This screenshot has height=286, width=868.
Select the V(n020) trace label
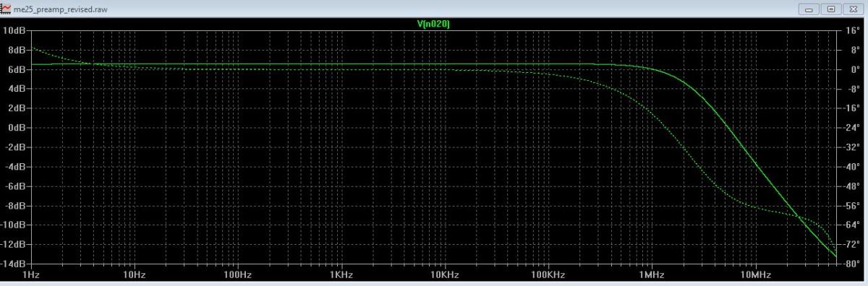click(x=434, y=24)
